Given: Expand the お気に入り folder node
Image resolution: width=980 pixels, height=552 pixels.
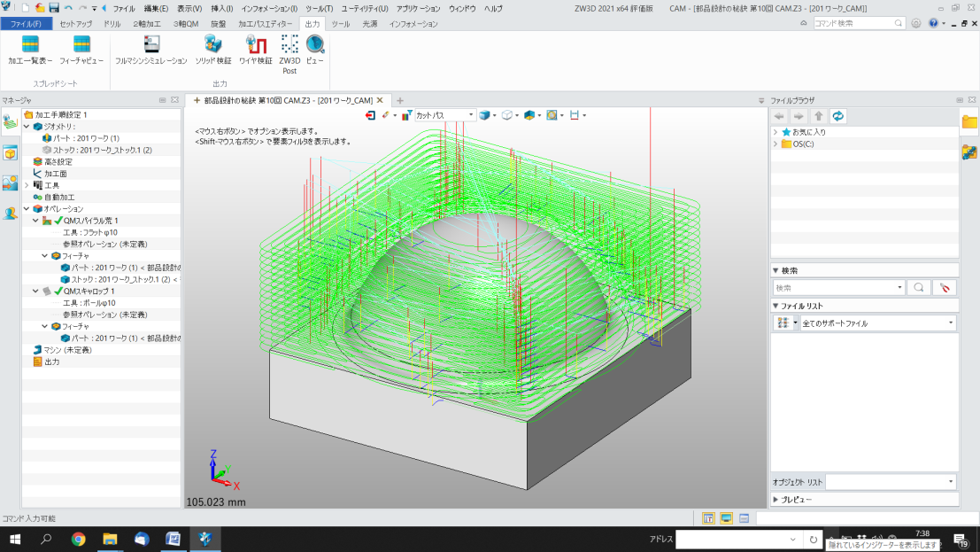Looking at the screenshot, I should coord(776,132).
